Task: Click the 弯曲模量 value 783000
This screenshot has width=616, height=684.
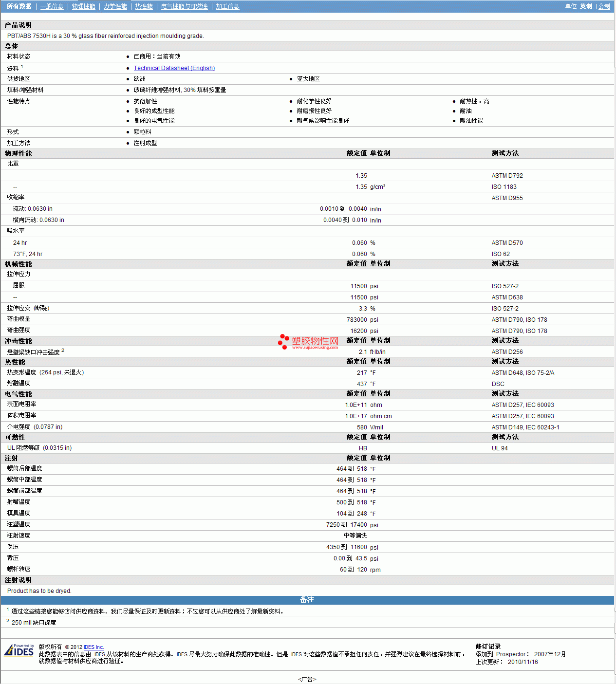Action: (x=357, y=320)
